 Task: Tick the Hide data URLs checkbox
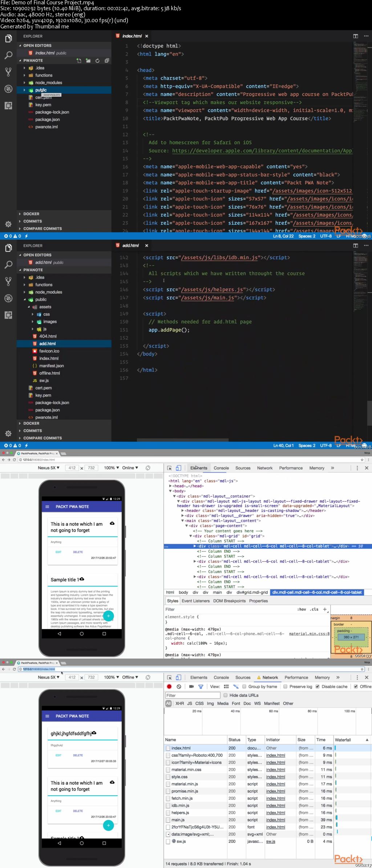click(225, 695)
